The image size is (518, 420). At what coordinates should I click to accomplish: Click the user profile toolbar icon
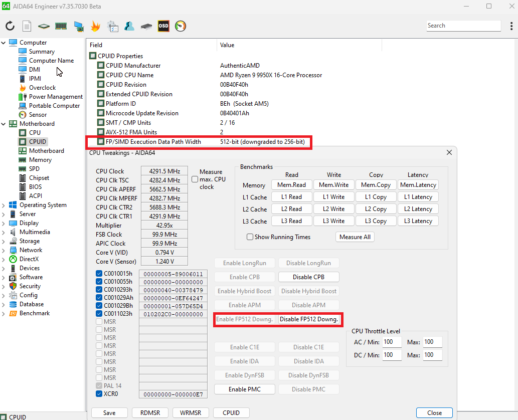tap(129, 26)
